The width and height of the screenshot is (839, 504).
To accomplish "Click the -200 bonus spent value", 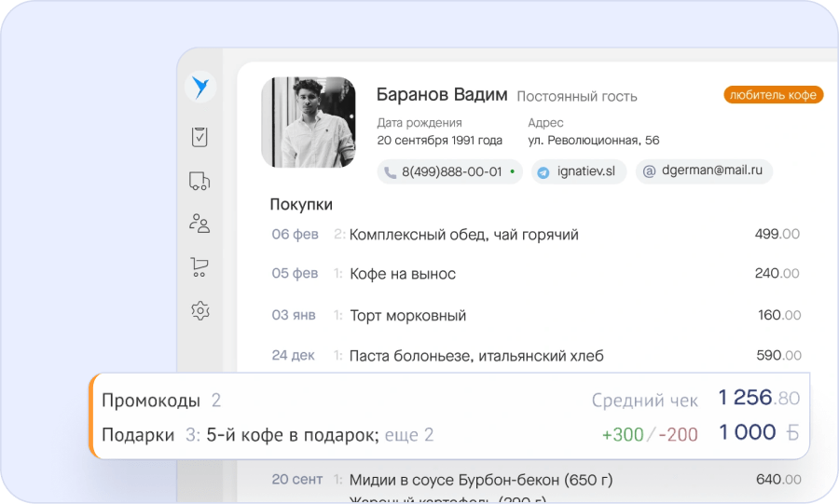I will click(x=678, y=434).
